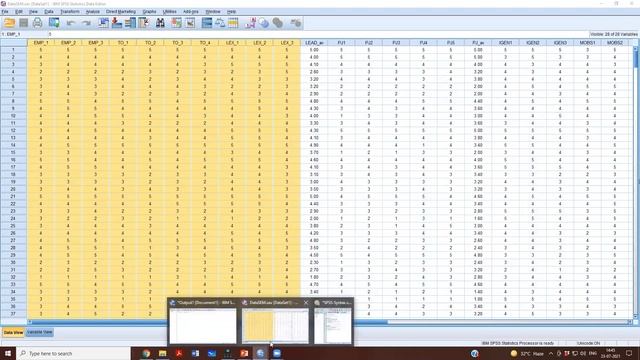
Task: Open Zoom from the taskbar
Action: (277, 353)
